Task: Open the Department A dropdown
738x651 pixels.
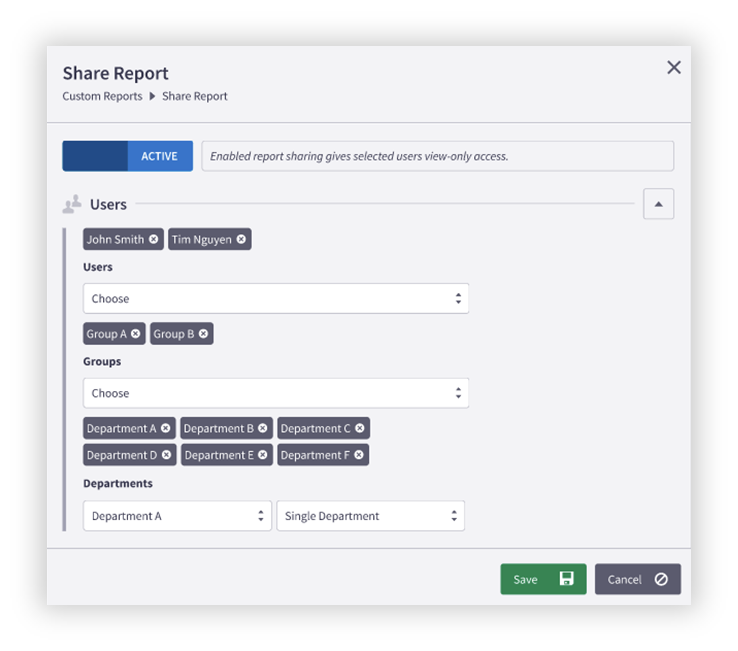Action: point(177,516)
